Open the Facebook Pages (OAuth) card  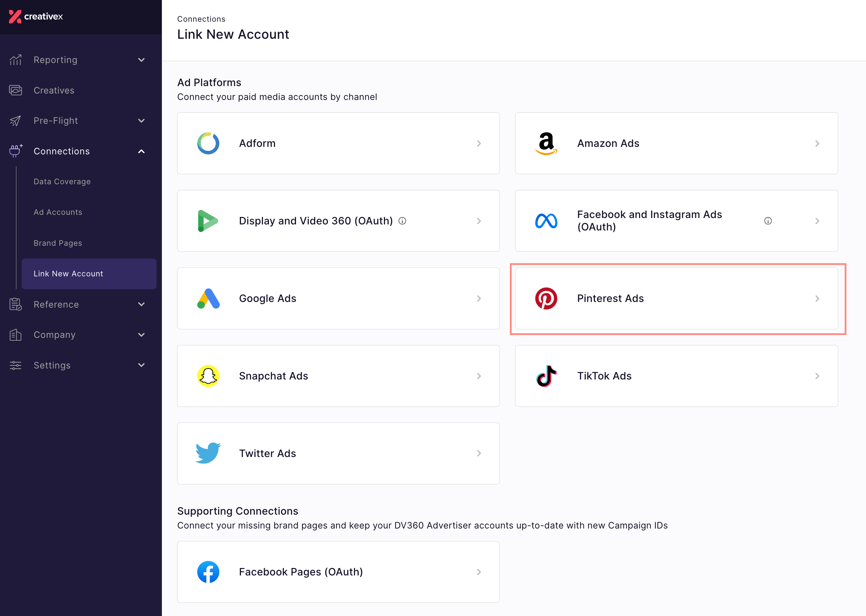(338, 572)
